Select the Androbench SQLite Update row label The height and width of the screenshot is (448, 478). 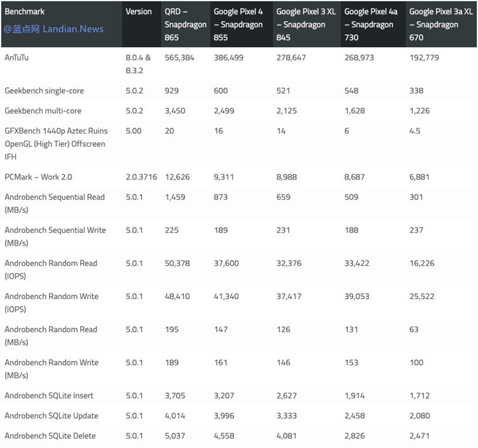tap(52, 416)
